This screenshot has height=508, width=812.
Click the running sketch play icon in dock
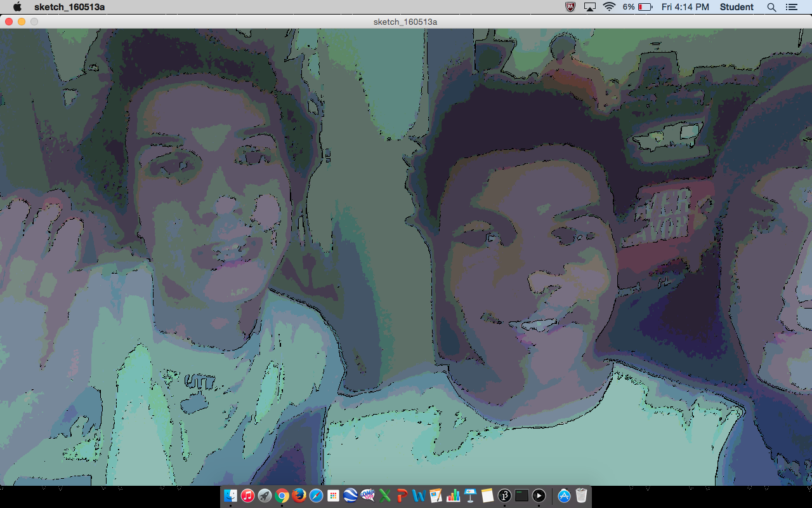point(539,495)
